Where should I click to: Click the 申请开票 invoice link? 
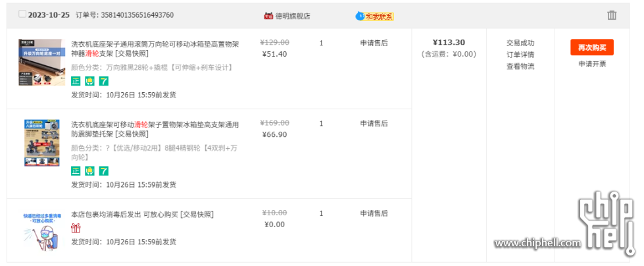pos(592,64)
